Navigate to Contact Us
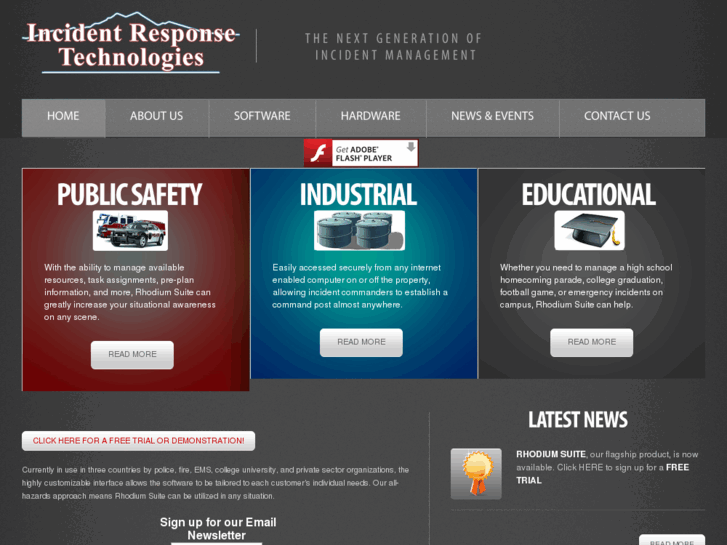The image size is (727, 545). (x=617, y=118)
